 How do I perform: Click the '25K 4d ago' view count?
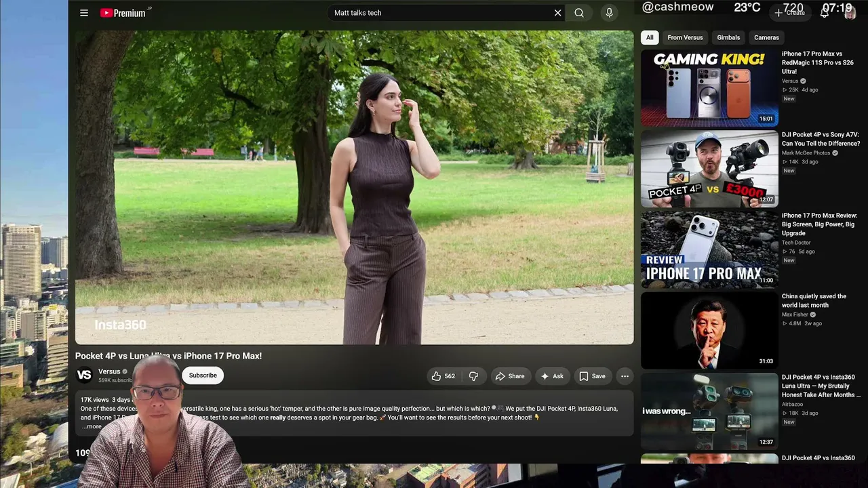point(800,89)
